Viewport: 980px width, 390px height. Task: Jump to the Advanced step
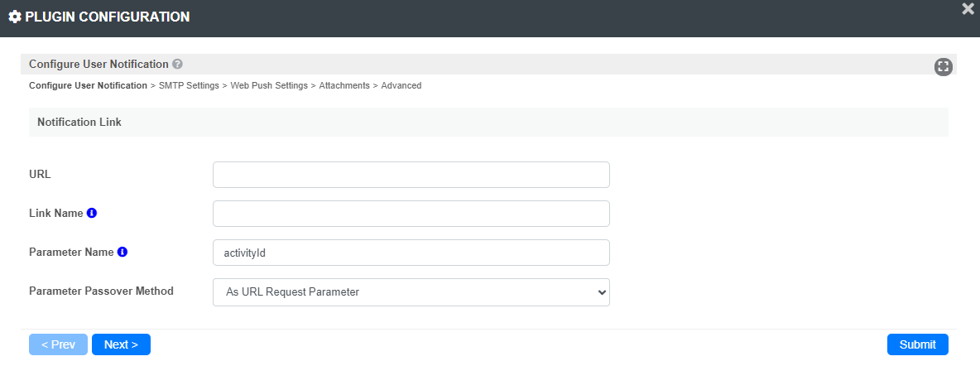[x=401, y=85]
